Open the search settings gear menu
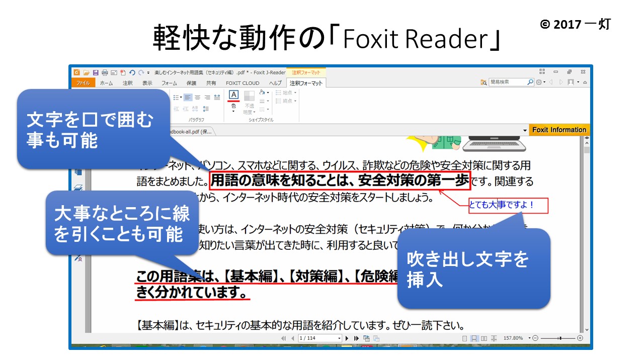The image size is (644, 362). 540,82
